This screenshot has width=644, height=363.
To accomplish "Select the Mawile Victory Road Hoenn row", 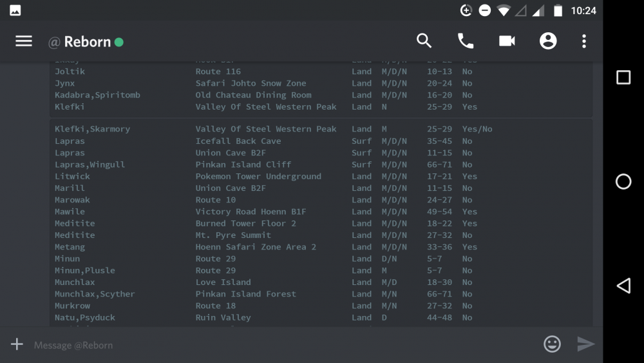I will pos(258,211).
